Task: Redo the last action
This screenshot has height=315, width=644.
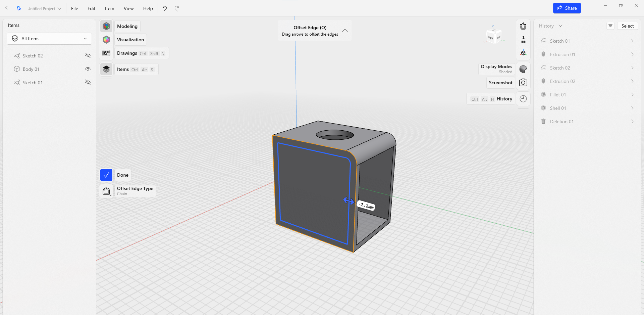Action: tap(177, 8)
